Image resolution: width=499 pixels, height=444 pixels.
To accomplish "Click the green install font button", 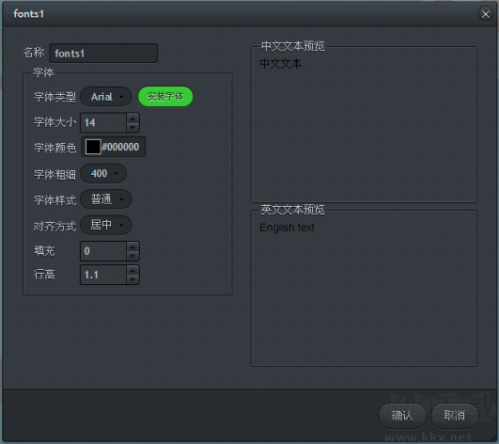I will pyautogui.click(x=165, y=97).
